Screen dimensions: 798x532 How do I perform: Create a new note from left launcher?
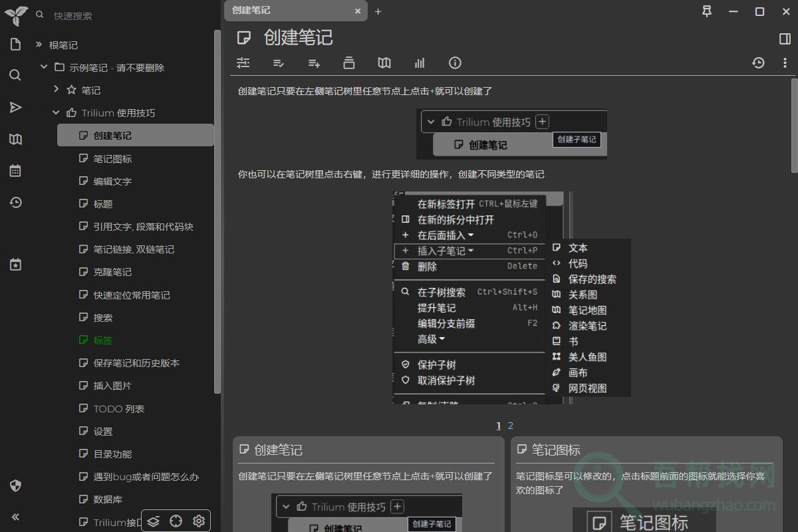(15, 45)
